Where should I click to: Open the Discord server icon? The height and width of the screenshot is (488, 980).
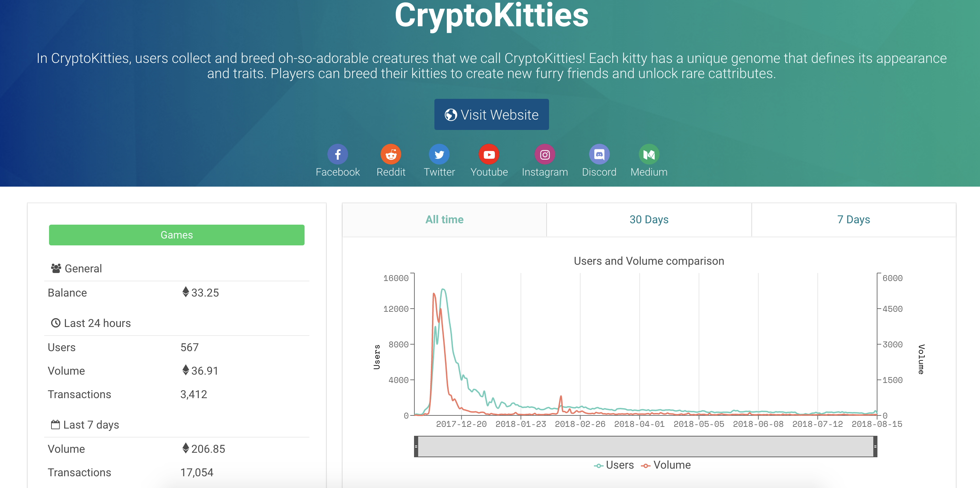click(x=599, y=154)
